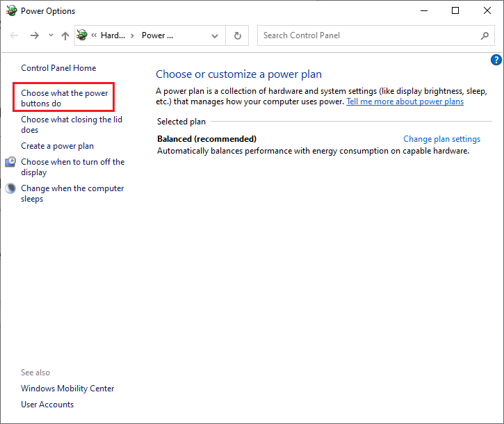Click the moon icon beside computer sleeps
Viewport: 504px width, 424px height.
[10, 188]
